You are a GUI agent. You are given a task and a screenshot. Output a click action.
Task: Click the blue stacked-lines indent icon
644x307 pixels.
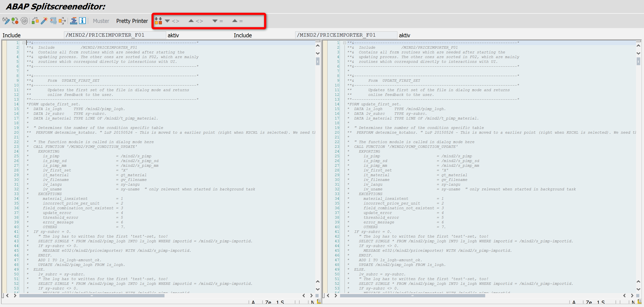coord(73,21)
